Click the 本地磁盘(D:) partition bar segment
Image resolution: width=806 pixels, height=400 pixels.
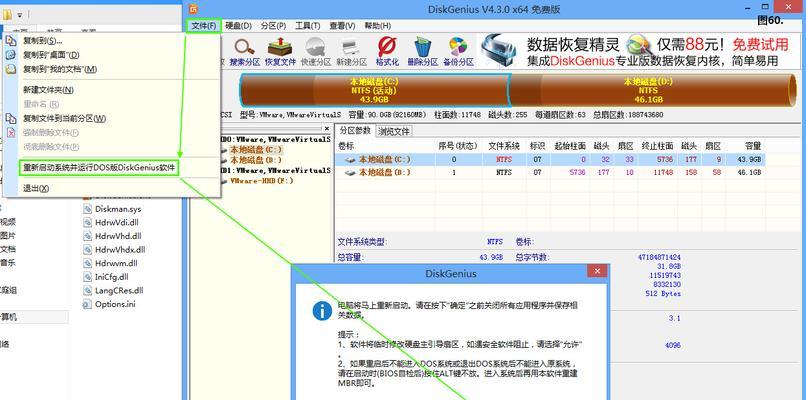654,90
